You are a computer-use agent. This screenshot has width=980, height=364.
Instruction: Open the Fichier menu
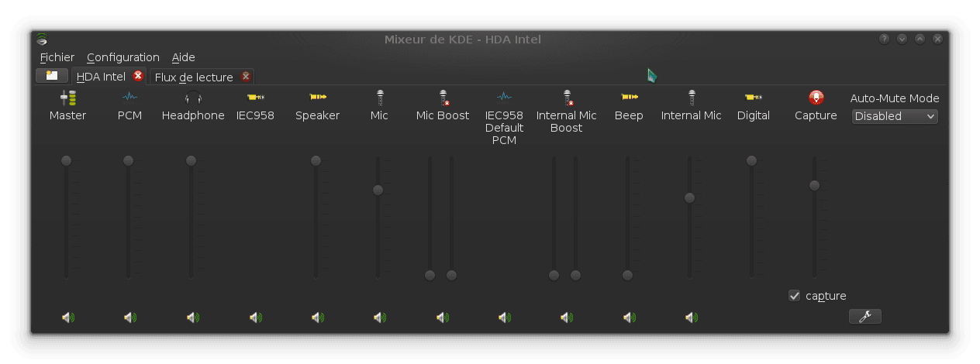click(57, 57)
